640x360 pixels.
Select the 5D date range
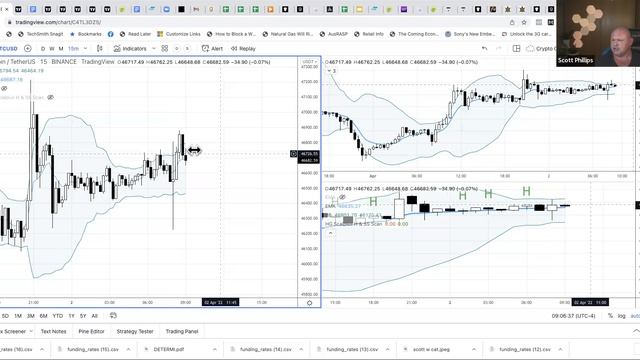[x=5, y=316]
